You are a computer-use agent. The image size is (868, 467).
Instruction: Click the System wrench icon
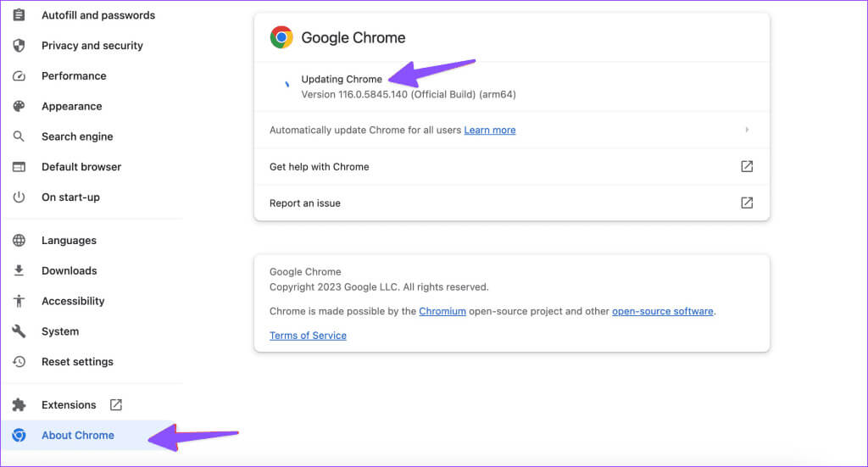click(19, 331)
